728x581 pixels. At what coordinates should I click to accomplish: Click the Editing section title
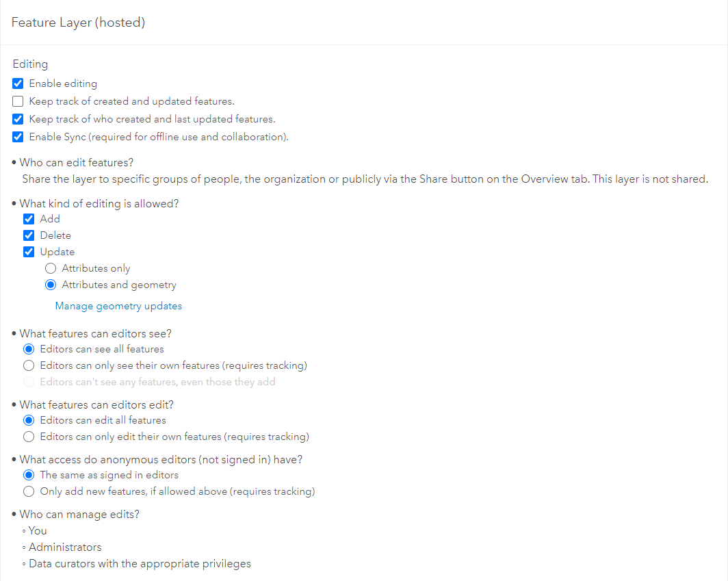[30, 64]
